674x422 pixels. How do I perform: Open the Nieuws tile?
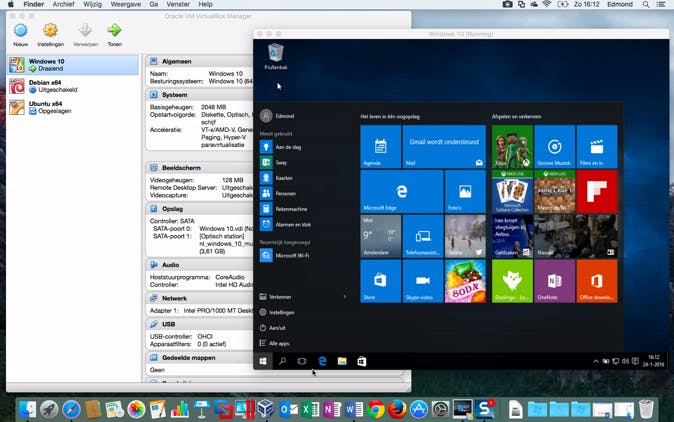tap(576, 236)
